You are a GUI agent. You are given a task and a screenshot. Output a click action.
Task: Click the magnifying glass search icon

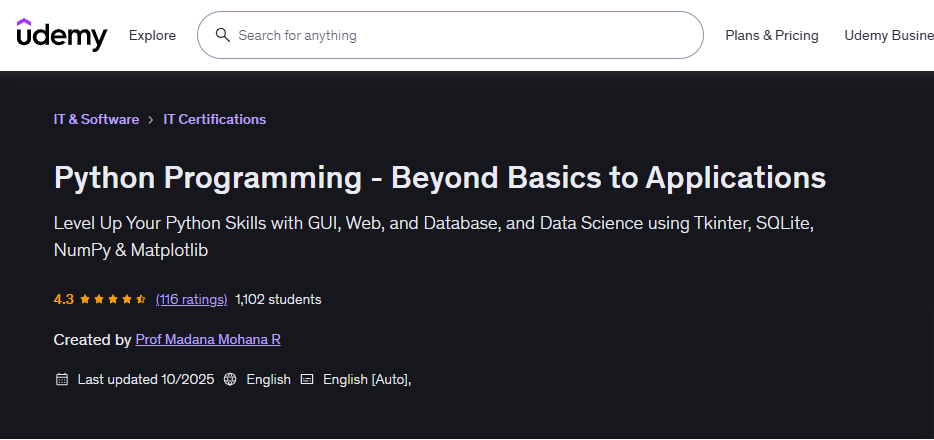[x=222, y=35]
